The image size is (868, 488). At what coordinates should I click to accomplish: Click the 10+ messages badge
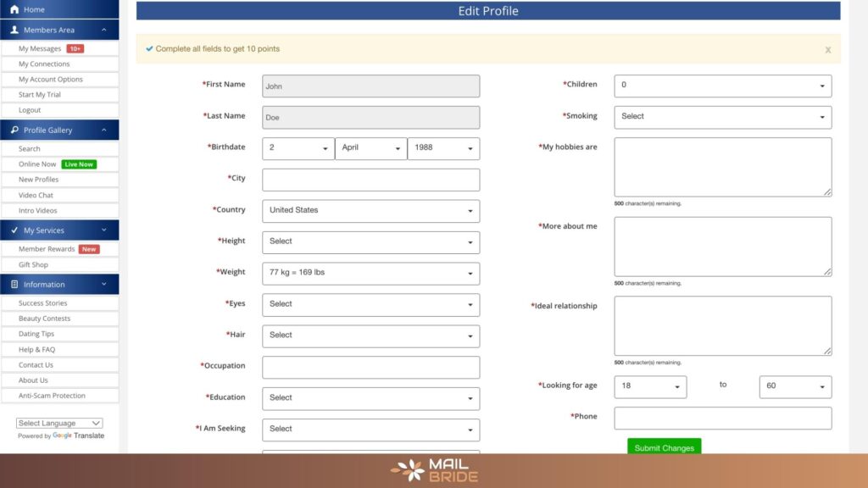[75, 49]
